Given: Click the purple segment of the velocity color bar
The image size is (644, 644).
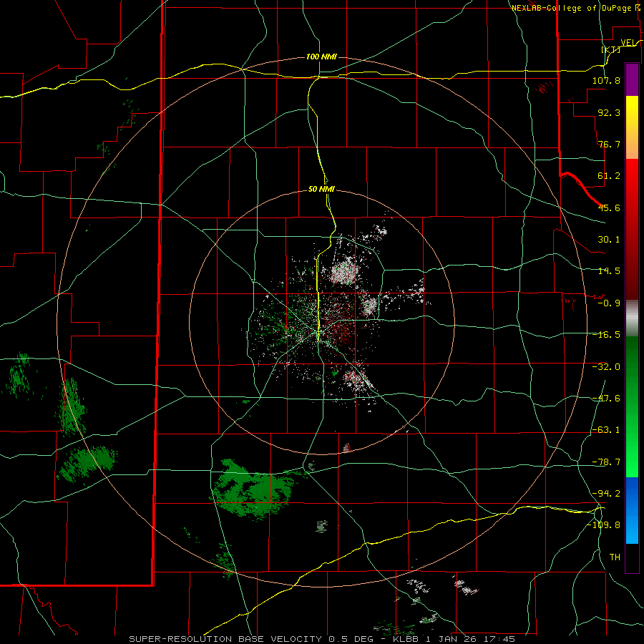Looking at the screenshot, I should click(x=632, y=79).
